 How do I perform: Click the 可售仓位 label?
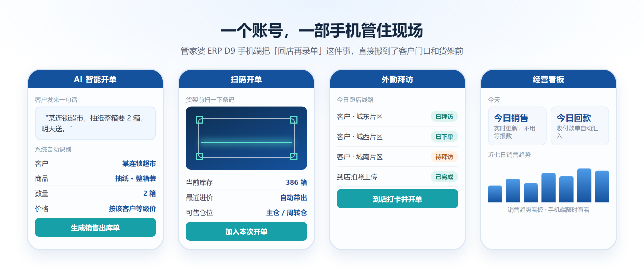pyautogui.click(x=199, y=213)
